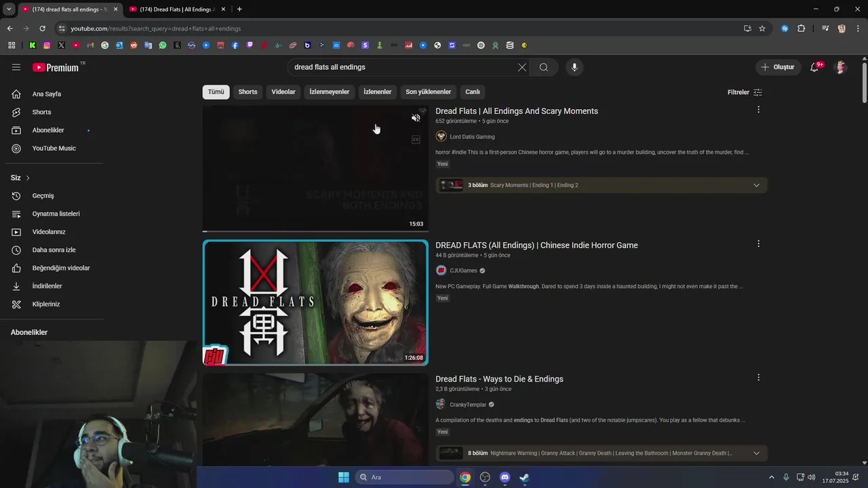This screenshot has width=868, height=488.
Task: Visit the CJUGames channel
Action: 464,270
